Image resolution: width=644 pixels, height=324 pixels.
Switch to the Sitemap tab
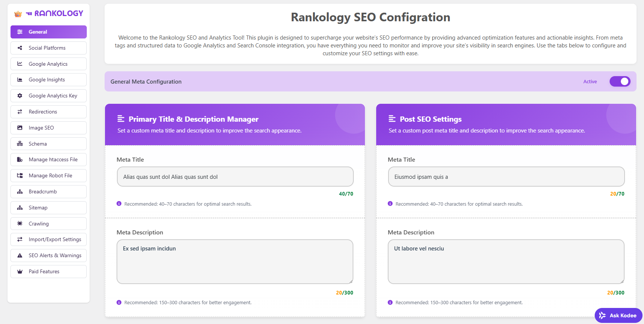[x=49, y=208]
